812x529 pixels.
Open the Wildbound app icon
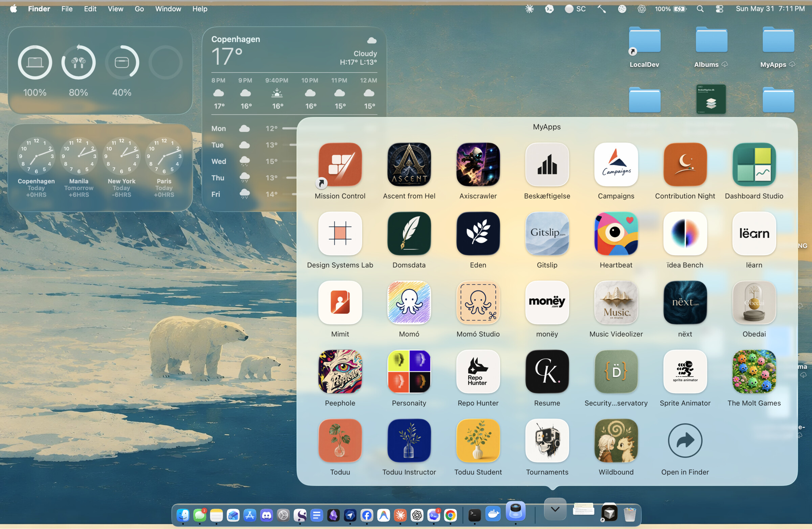tap(616, 440)
